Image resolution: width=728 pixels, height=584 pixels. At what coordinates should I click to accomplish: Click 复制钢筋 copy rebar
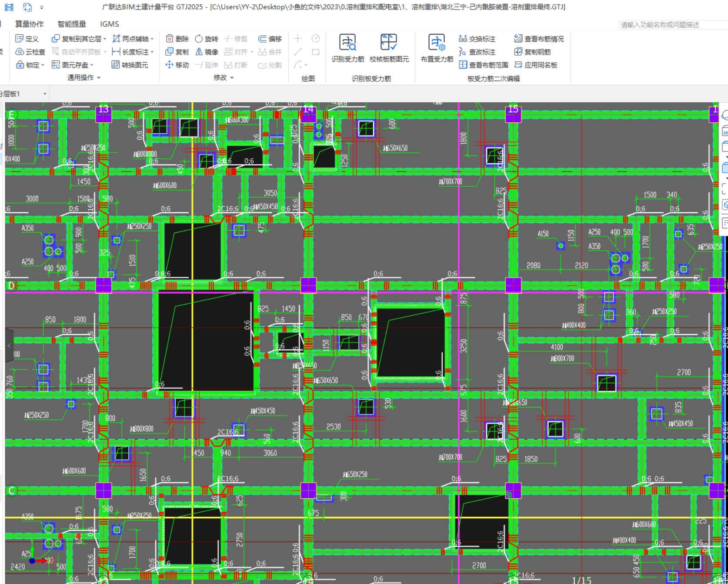(x=532, y=52)
